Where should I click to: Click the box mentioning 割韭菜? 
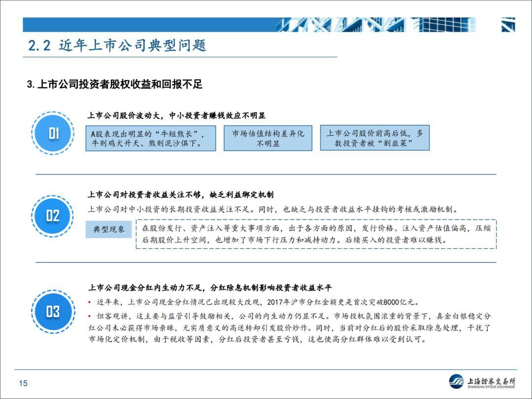[375, 138]
